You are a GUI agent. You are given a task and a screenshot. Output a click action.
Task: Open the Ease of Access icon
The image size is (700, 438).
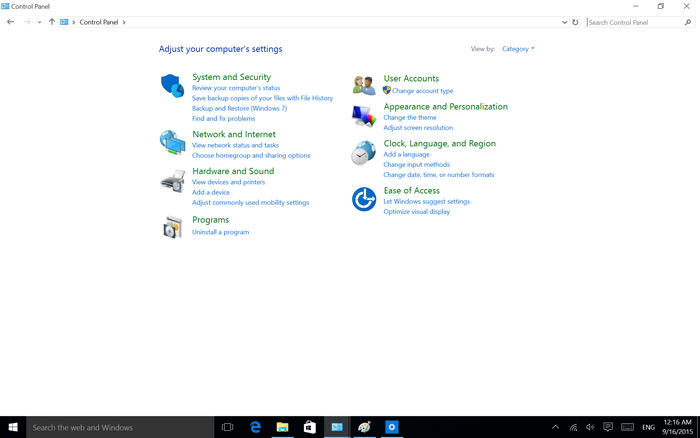click(364, 199)
